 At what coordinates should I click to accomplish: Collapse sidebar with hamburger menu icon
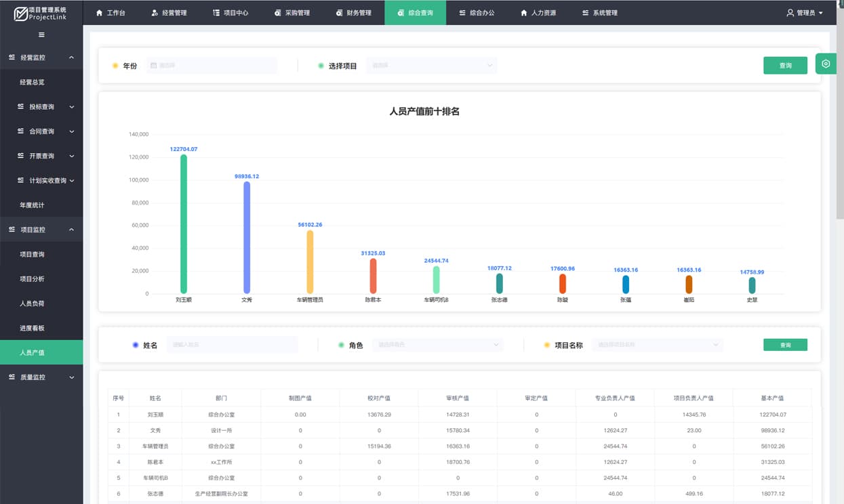tap(41, 35)
